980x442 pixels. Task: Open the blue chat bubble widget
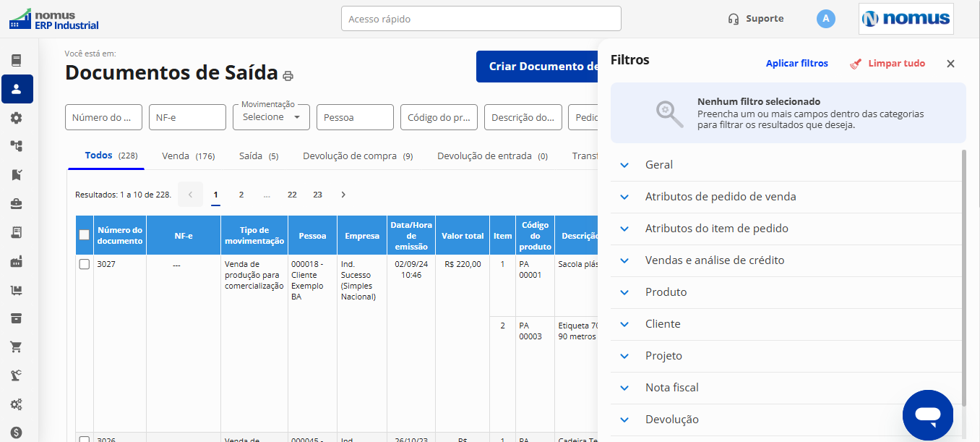(x=928, y=415)
